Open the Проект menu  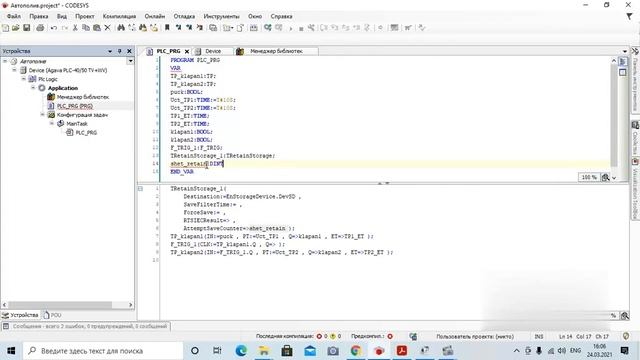(x=84, y=17)
